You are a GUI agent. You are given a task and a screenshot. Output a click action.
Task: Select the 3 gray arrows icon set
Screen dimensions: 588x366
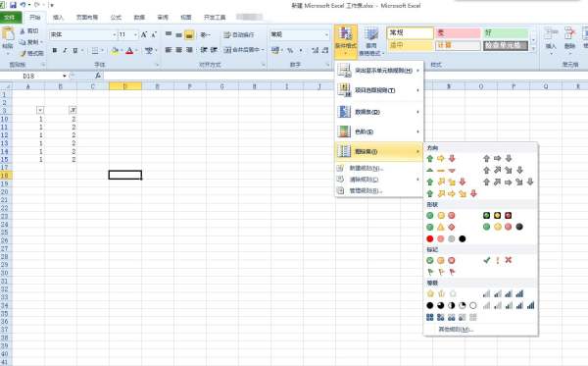pyautogui.click(x=498, y=158)
